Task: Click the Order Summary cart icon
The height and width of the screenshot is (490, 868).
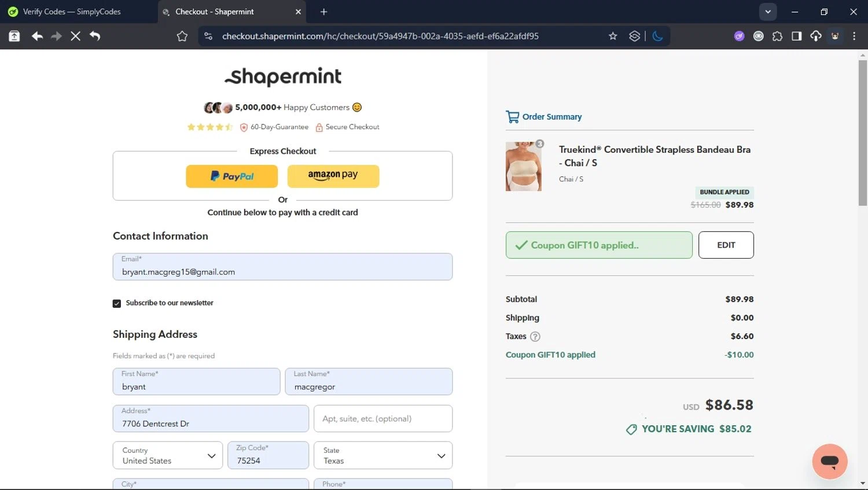Action: 512,117
